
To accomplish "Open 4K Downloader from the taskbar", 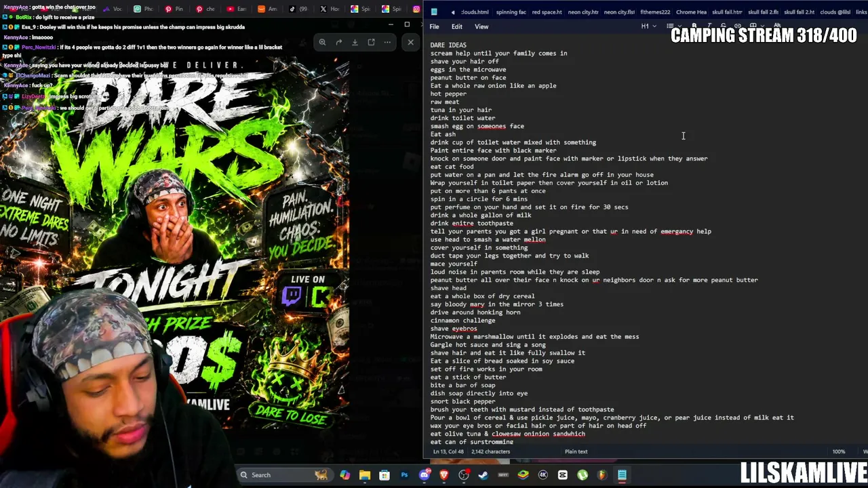I will click(542, 475).
